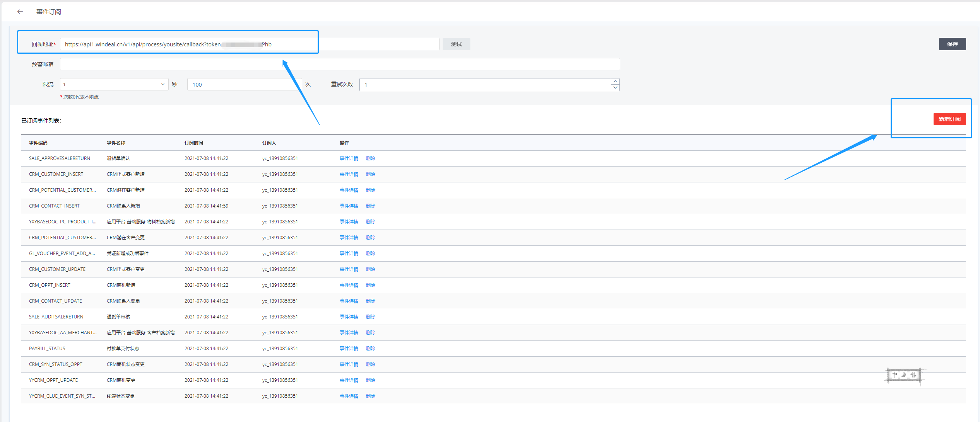Click the back arrow icon
The height and width of the screenshot is (422, 980).
coord(20,12)
